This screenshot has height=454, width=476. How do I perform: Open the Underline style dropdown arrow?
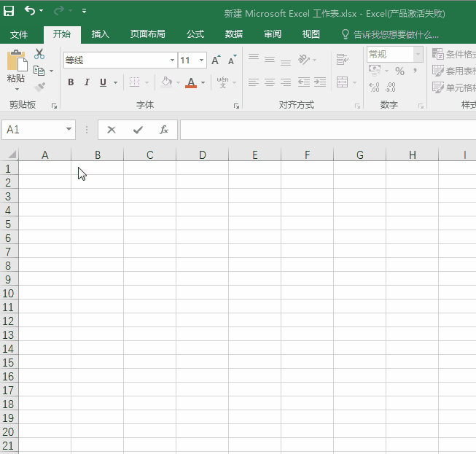click(x=115, y=82)
